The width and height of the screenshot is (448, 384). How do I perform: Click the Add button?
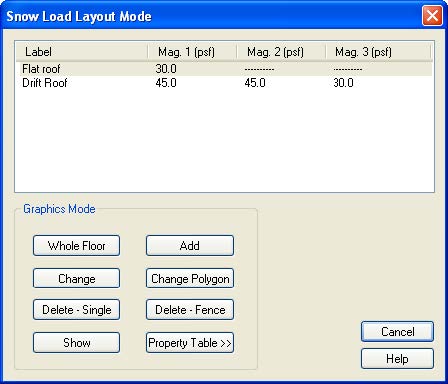click(x=190, y=246)
